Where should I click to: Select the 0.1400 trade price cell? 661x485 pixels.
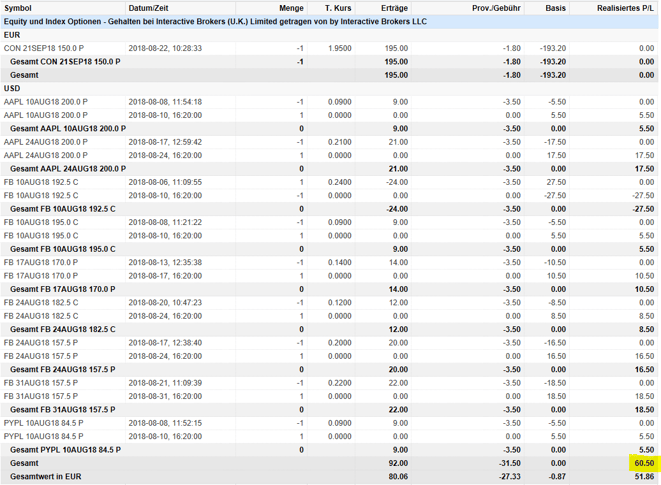[340, 262]
